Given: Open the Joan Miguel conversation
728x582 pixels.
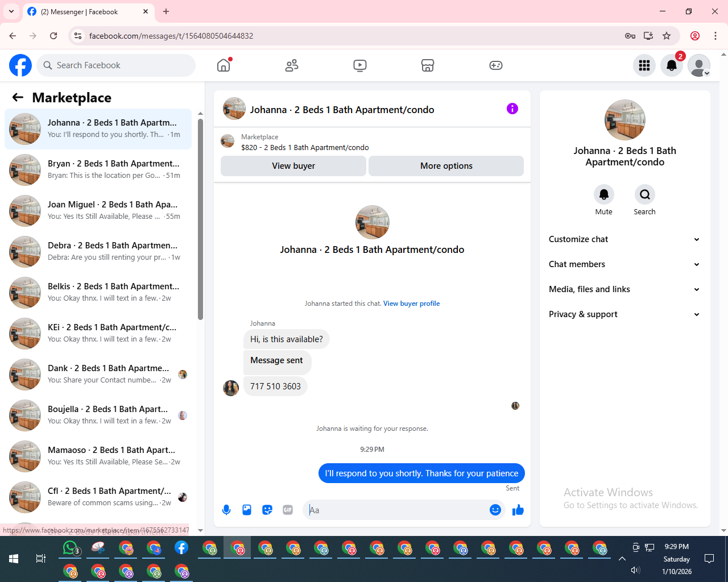Looking at the screenshot, I should (x=98, y=211).
